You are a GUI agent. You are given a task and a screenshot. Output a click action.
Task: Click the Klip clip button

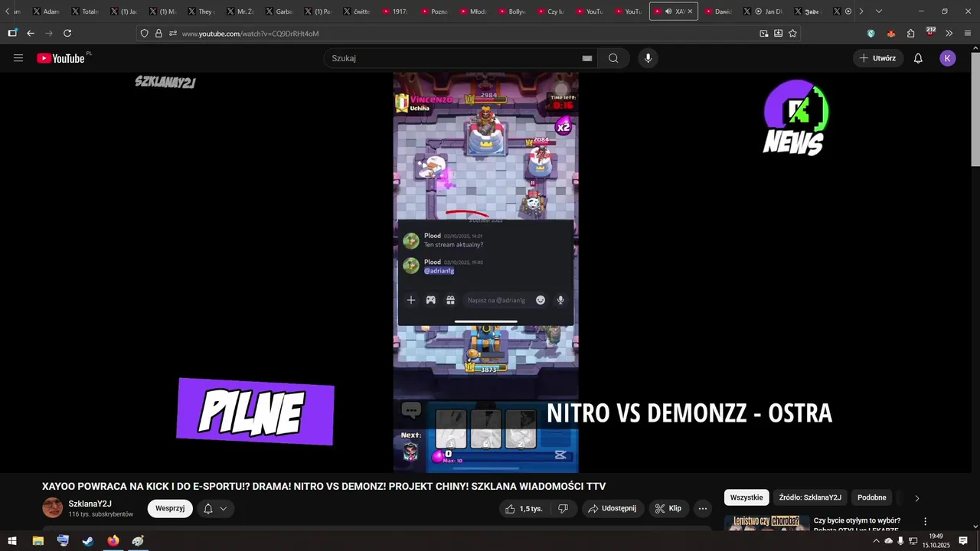click(668, 508)
